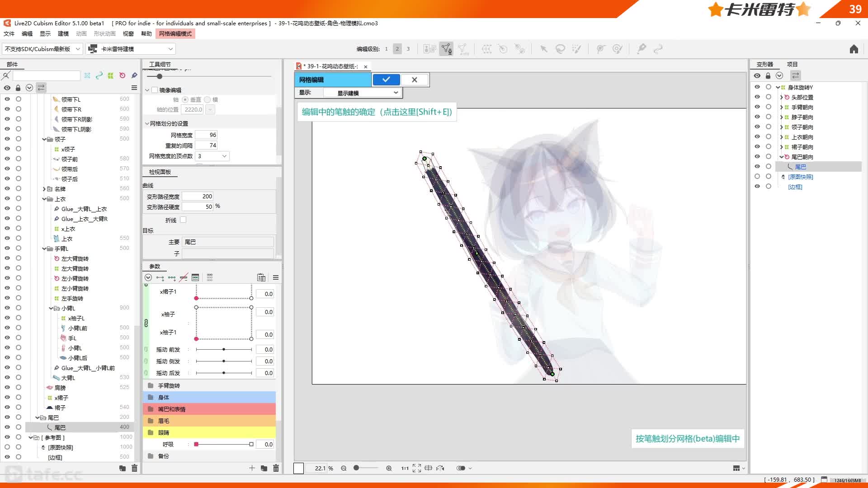Delete parameter with bottom trash icon in parameter panel
The image size is (868, 488).
(x=276, y=468)
